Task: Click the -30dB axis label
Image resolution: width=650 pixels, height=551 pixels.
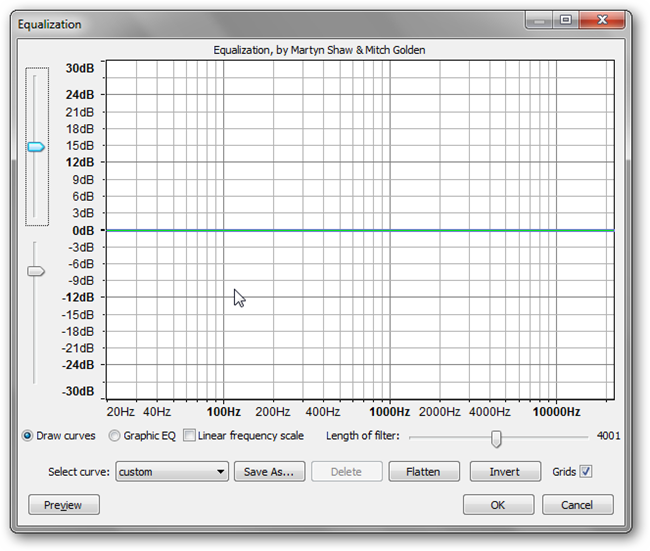Action: click(78, 391)
